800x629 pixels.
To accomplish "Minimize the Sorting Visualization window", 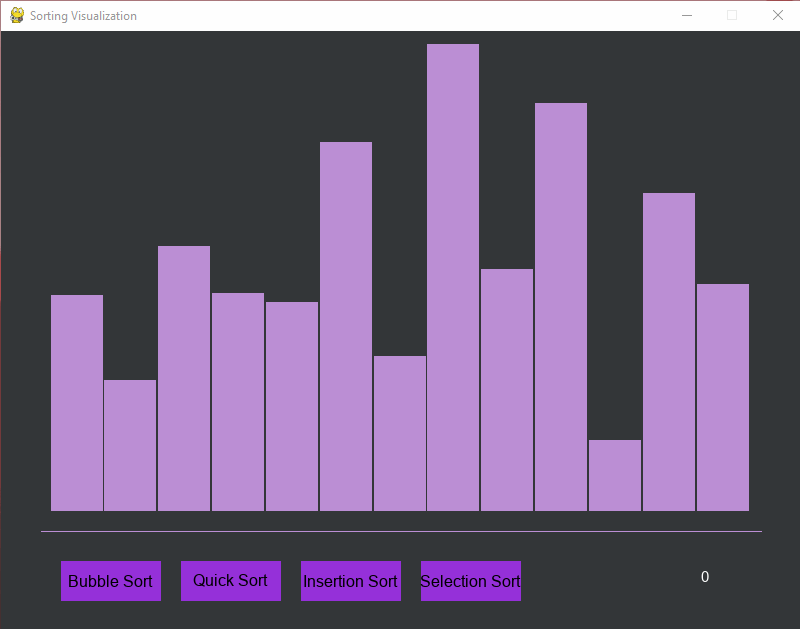I will pos(686,15).
